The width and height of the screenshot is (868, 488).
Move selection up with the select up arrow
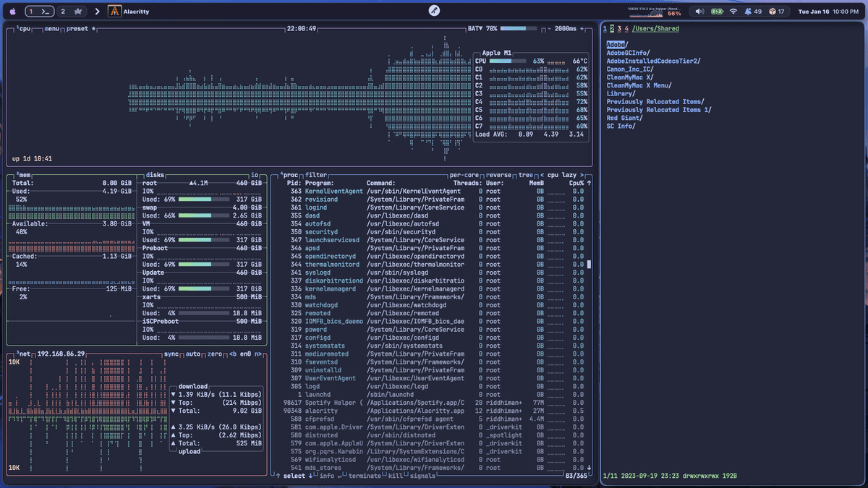coord(278,476)
